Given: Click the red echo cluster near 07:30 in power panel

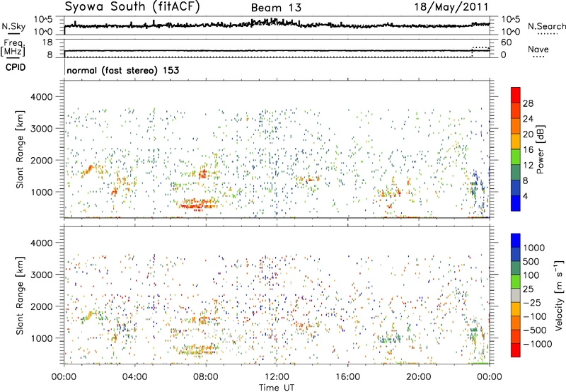Looking at the screenshot, I should point(198,204).
